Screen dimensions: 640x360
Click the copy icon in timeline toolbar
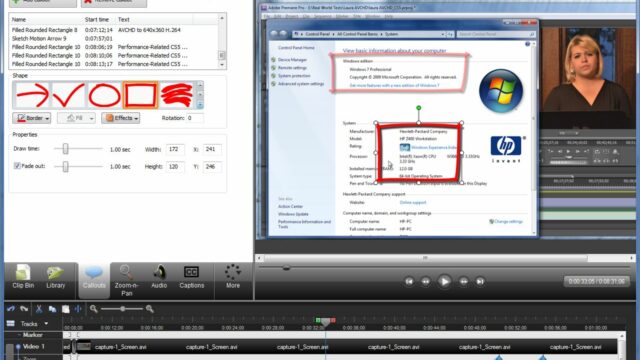(52, 309)
